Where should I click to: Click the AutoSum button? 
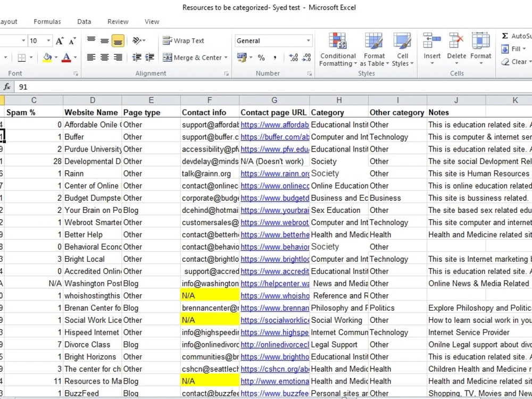pos(516,36)
